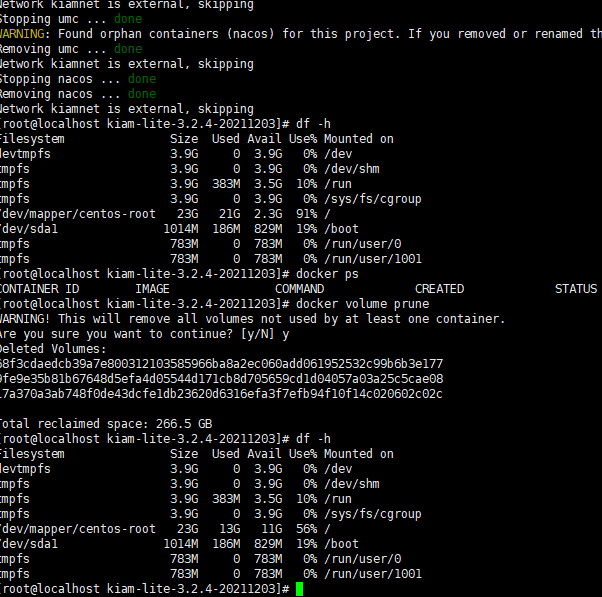
Task: Click 'Deleted Volumes:' label
Action: coord(53,349)
